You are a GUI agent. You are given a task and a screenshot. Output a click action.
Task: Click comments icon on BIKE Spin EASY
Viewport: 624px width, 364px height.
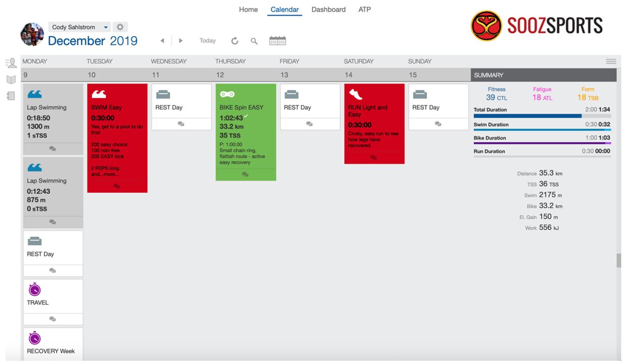pos(245,175)
